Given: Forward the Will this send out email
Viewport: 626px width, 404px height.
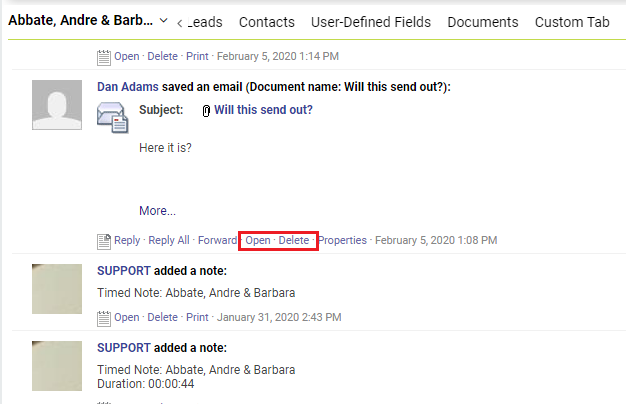Looking at the screenshot, I should 217,240.
